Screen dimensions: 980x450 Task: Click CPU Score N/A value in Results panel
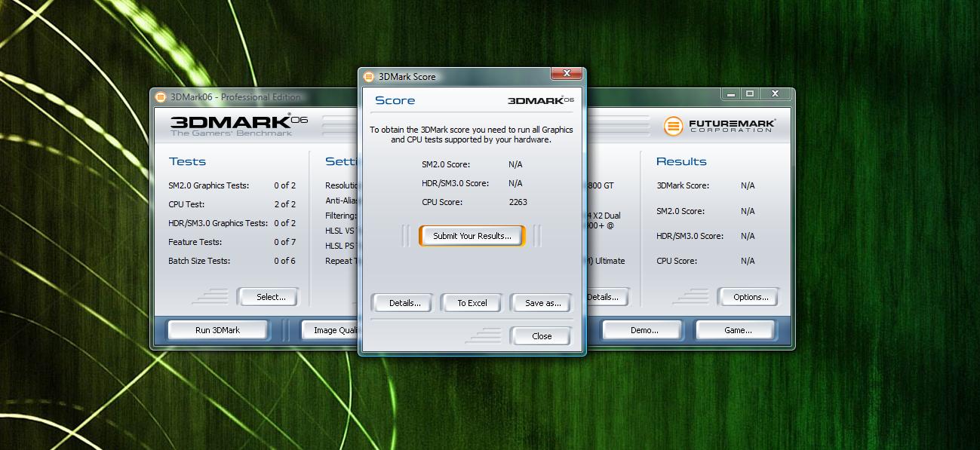coord(748,261)
